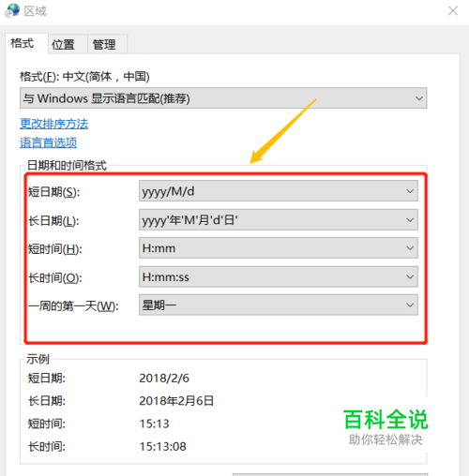Click the 日期和时间格式 group heading

[x=67, y=165]
